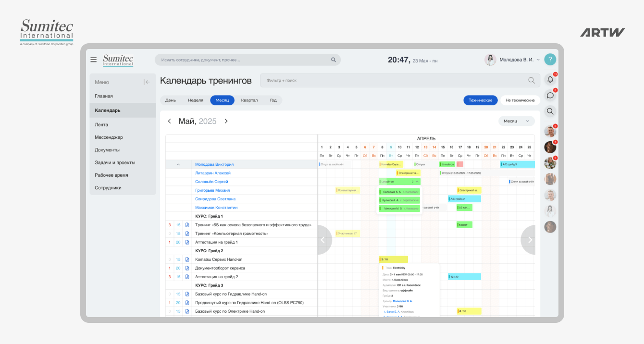
Task: Open Максимов Константин employee link
Action: 216,208
